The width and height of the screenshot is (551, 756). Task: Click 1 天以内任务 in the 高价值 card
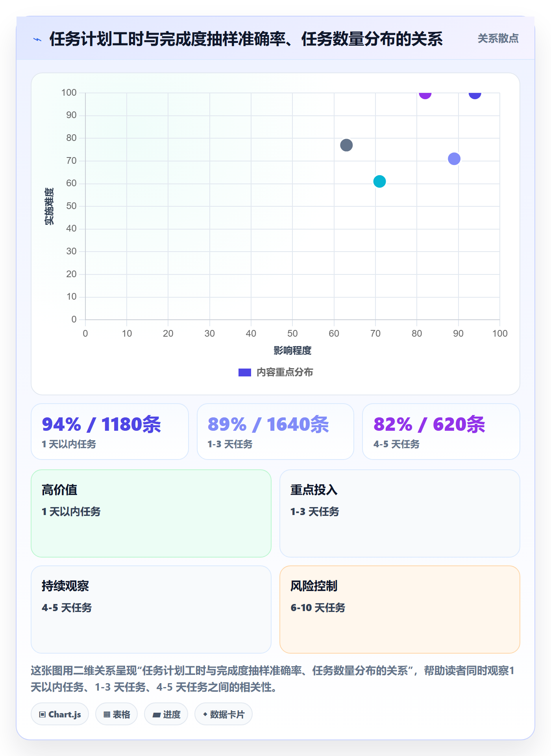71,511
